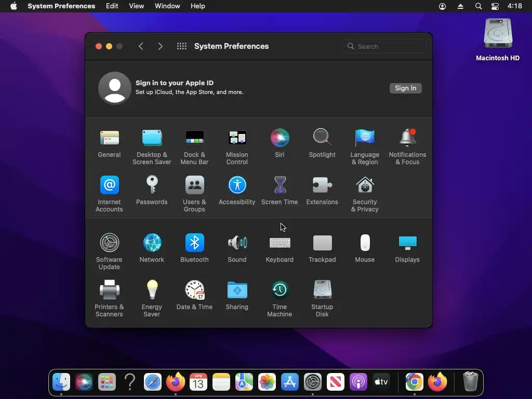Open Trackpad preferences
Image resolution: width=532 pixels, height=399 pixels.
(x=322, y=243)
